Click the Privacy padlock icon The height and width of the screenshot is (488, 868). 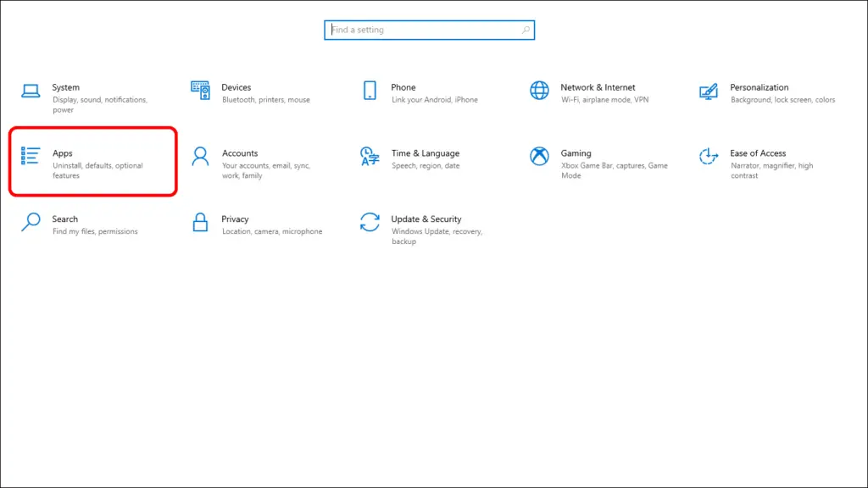pyautogui.click(x=200, y=223)
